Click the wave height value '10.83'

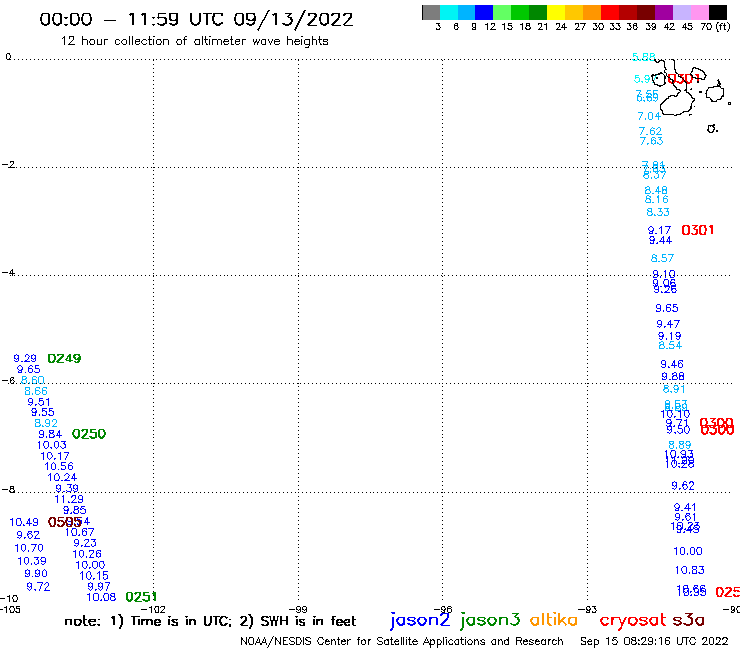click(x=690, y=570)
